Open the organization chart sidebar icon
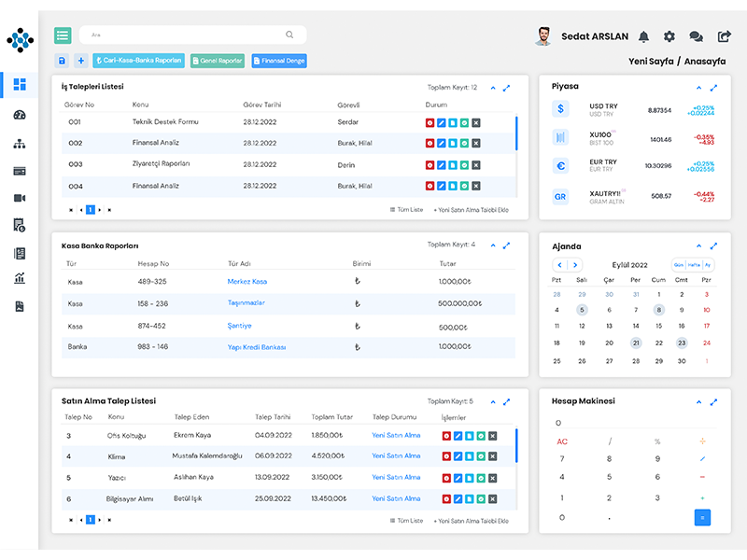Screen dimensions: 747x560 [x=20, y=144]
